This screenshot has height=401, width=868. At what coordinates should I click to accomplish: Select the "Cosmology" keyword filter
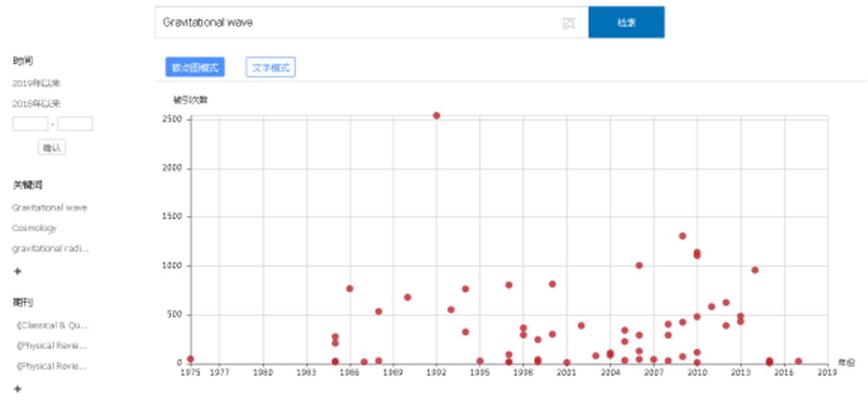point(34,228)
